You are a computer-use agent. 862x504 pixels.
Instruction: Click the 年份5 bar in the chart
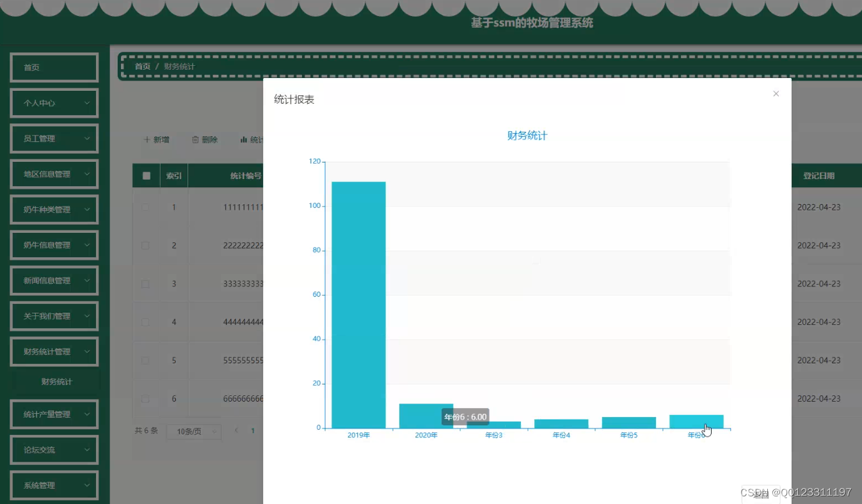628,423
